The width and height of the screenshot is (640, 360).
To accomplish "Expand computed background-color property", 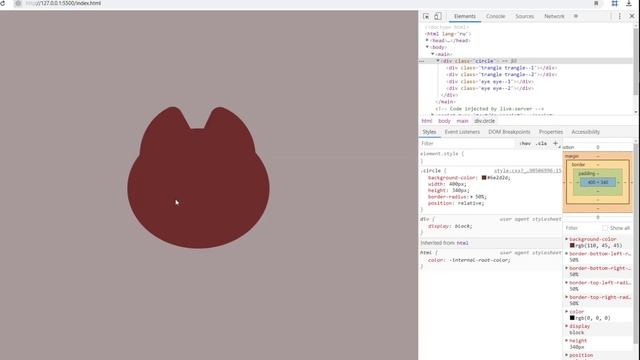I will point(567,239).
